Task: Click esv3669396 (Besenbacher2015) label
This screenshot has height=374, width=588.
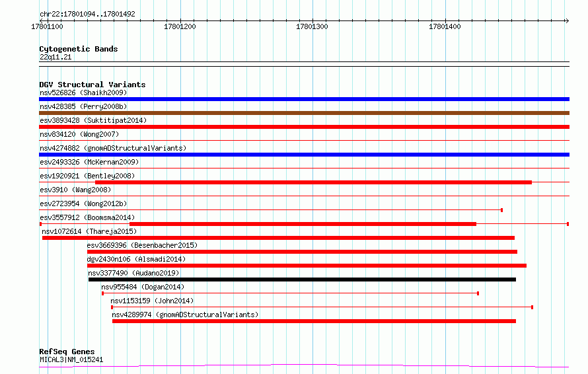Action: pyautogui.click(x=142, y=245)
